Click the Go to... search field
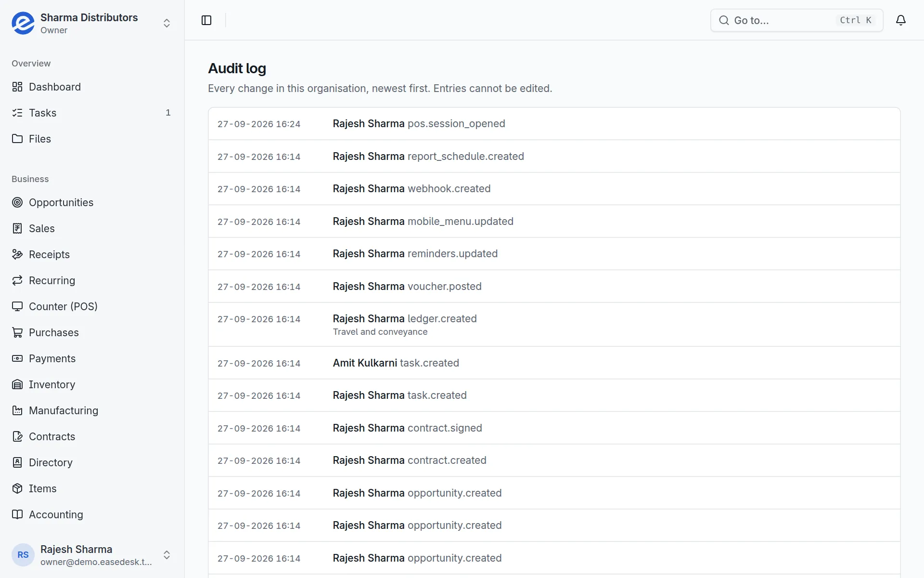Screen dimensions: 924x578 click(x=796, y=20)
